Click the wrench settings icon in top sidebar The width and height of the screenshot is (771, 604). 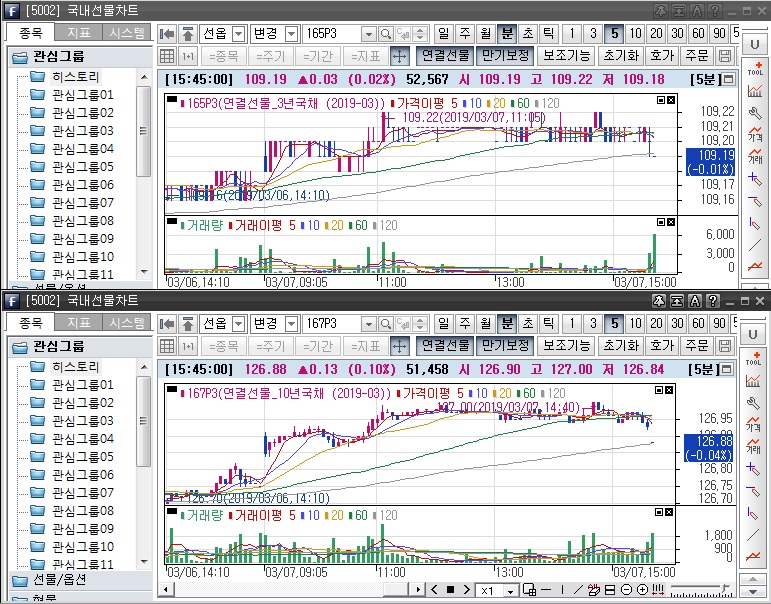click(x=754, y=113)
